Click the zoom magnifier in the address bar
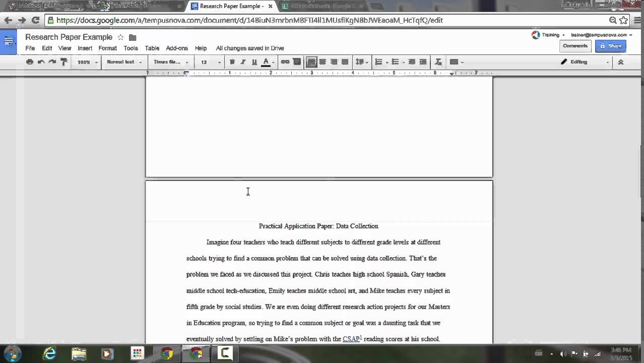Viewport: 644px width, 363px height. pyautogui.click(x=612, y=20)
